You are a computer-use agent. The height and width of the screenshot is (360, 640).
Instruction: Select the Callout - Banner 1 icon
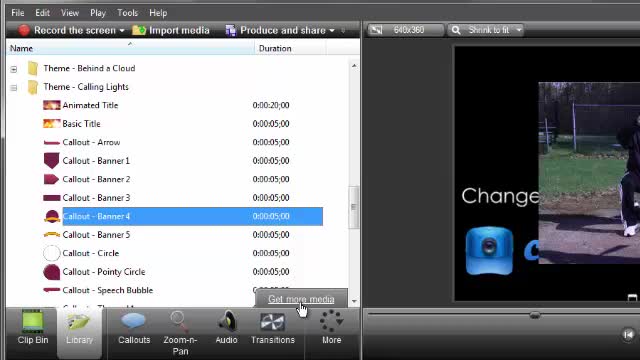coord(51,161)
